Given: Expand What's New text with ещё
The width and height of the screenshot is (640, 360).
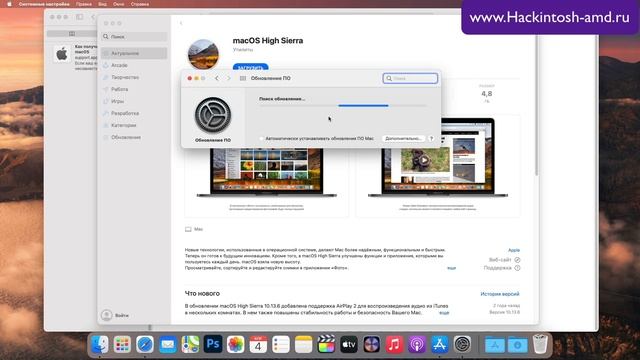Looking at the screenshot, I should coord(444,313).
